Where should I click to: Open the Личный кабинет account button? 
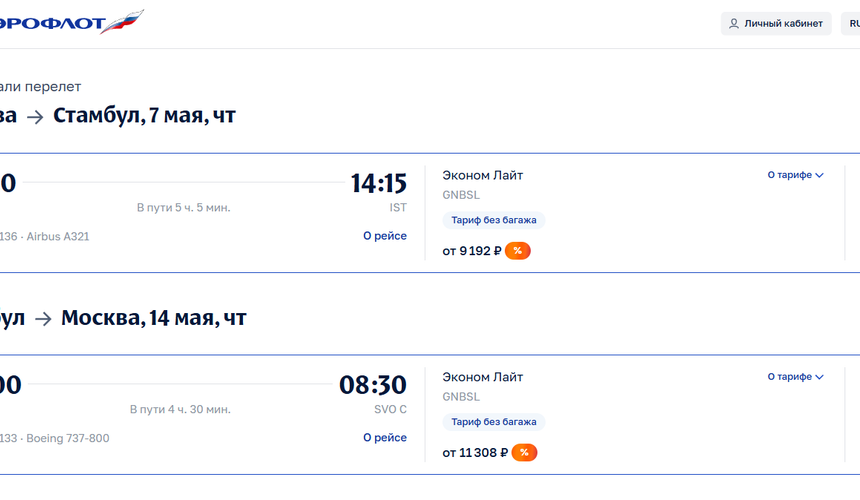tap(775, 24)
